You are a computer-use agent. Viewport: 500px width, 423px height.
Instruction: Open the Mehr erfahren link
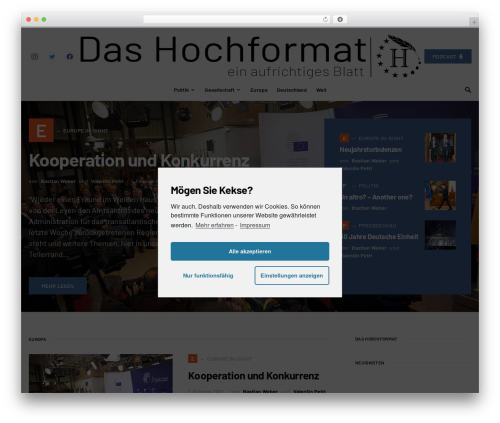pos(214,225)
